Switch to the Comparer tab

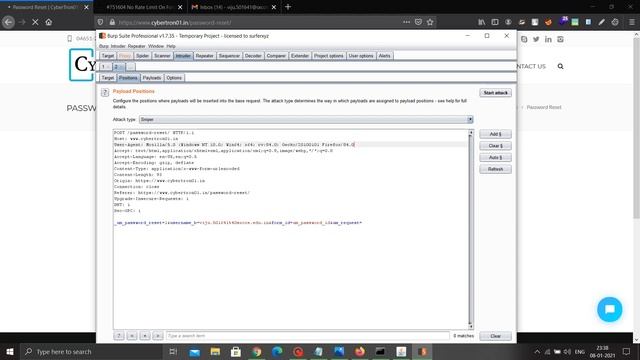[x=276, y=56]
